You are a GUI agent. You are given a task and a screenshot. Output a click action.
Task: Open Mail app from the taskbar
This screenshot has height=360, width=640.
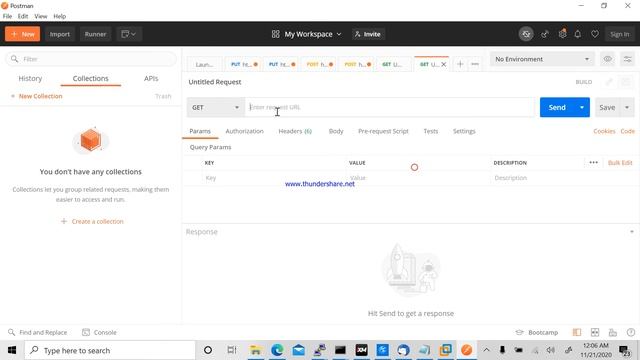(298, 350)
